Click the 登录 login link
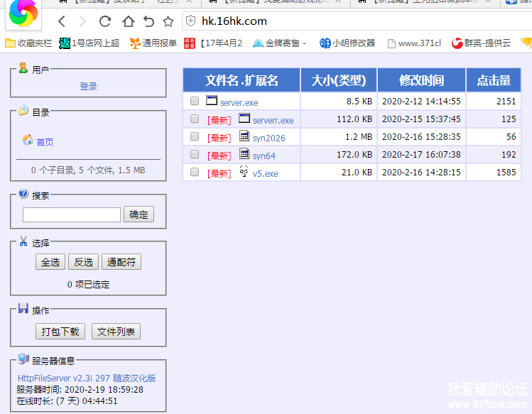This screenshot has height=414, width=532. 88,87
